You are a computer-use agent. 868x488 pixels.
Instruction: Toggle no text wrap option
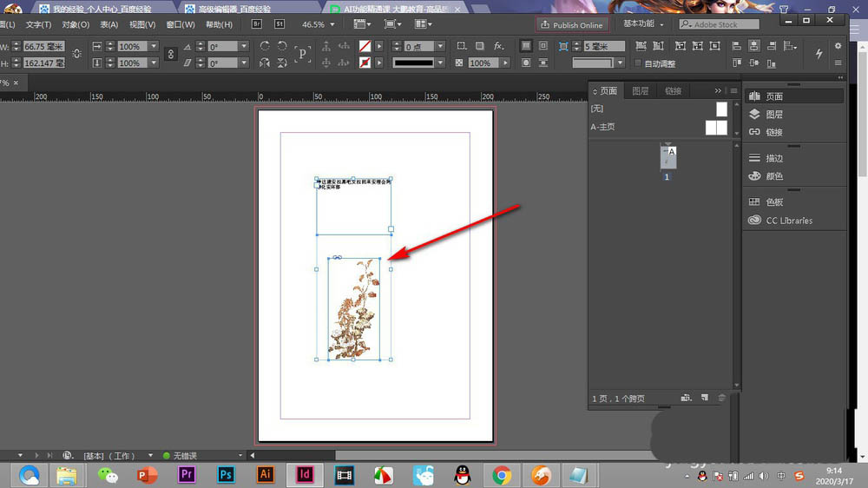[526, 46]
